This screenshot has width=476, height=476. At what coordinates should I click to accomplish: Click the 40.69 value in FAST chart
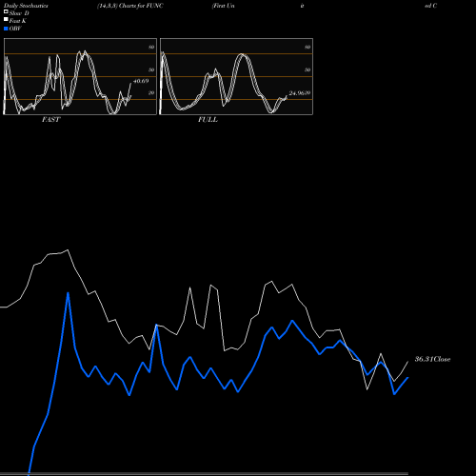point(141,81)
